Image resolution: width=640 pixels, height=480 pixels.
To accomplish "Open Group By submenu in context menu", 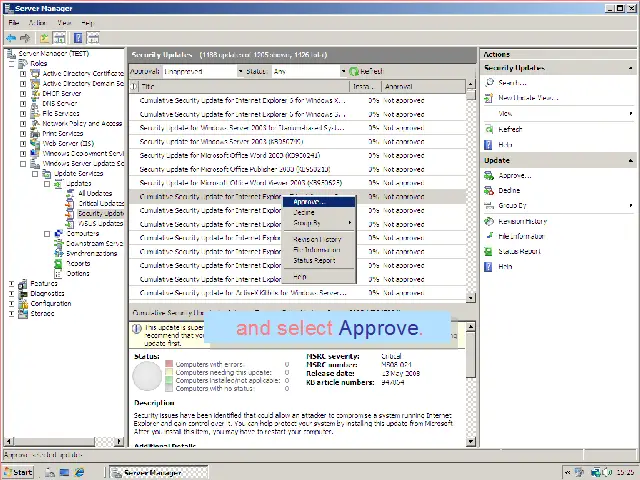I will [x=319, y=223].
